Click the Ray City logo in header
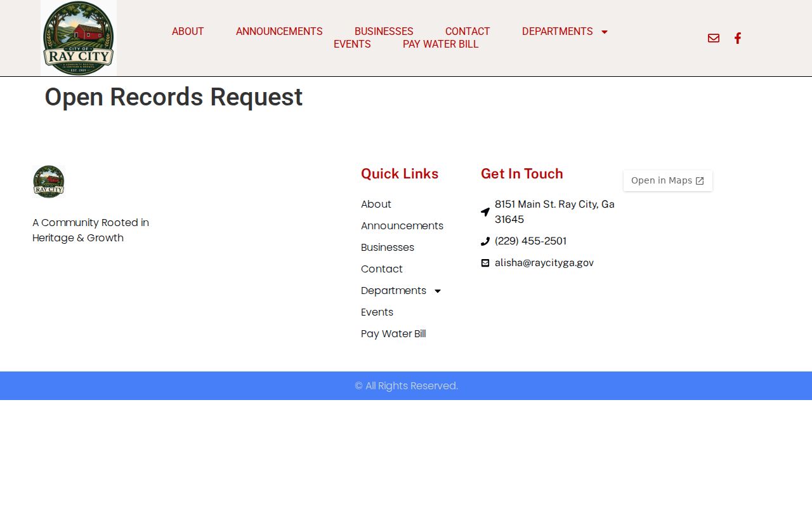This screenshot has height=508, width=812. (79, 38)
